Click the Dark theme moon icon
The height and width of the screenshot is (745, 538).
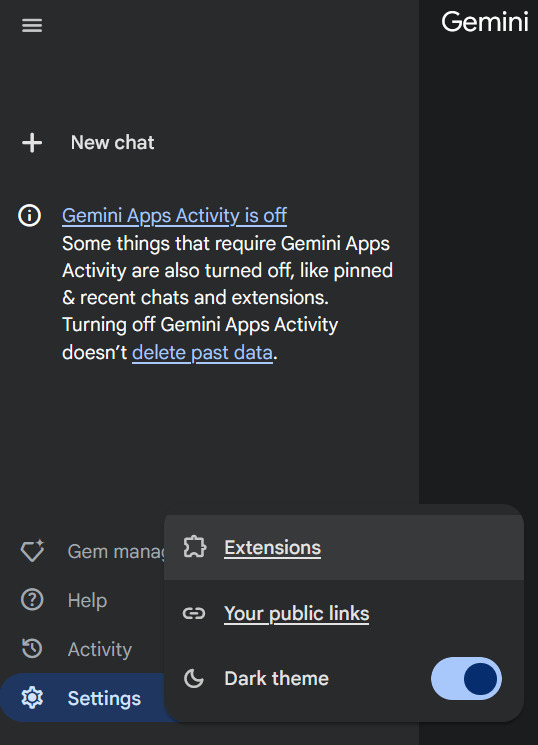(x=193, y=678)
